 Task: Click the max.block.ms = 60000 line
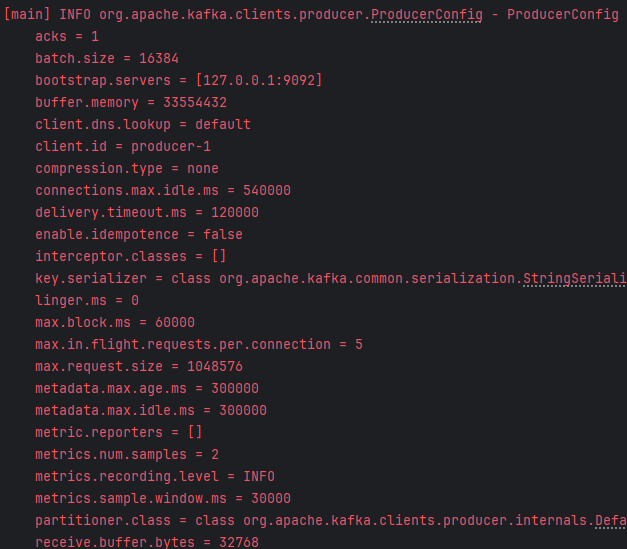click(x=115, y=323)
